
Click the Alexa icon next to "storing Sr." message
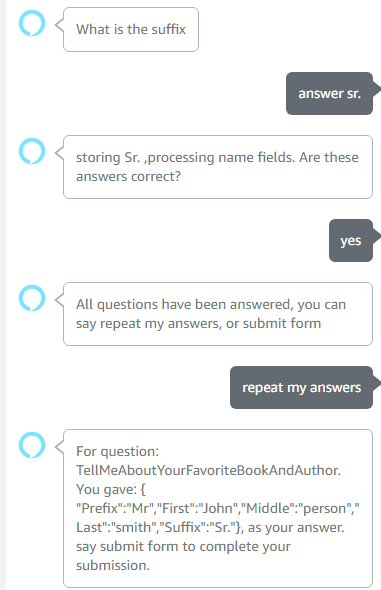pos(32,151)
